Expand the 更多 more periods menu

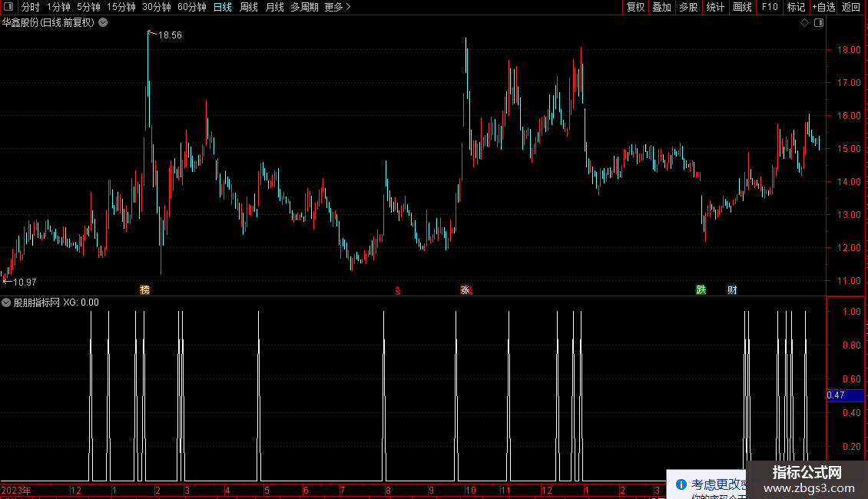(x=338, y=7)
